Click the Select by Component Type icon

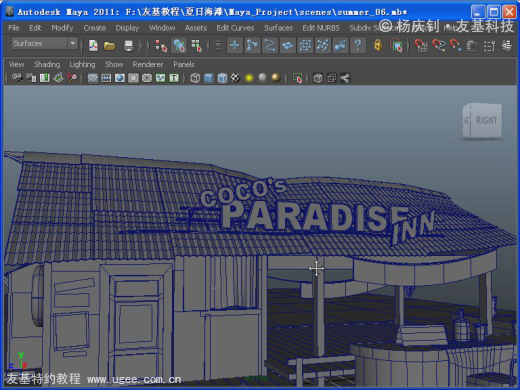pyautogui.click(x=197, y=45)
